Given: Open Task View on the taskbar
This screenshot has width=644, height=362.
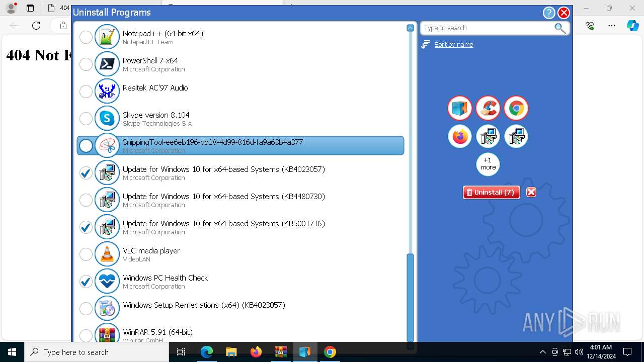Looking at the screenshot, I should point(181,352).
